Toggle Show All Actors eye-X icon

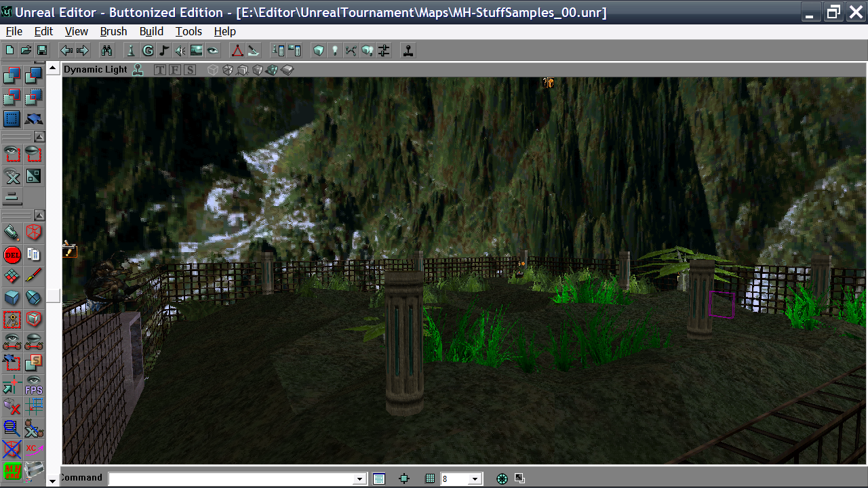click(x=12, y=176)
